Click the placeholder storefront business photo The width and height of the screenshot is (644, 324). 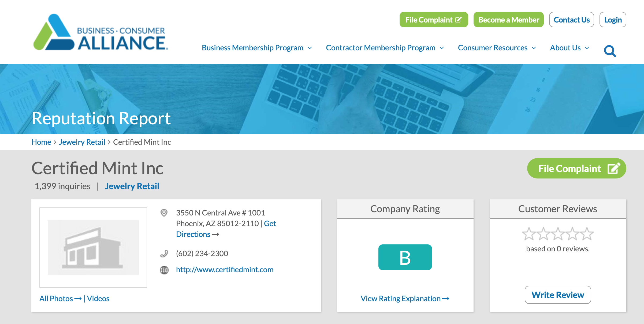93,247
